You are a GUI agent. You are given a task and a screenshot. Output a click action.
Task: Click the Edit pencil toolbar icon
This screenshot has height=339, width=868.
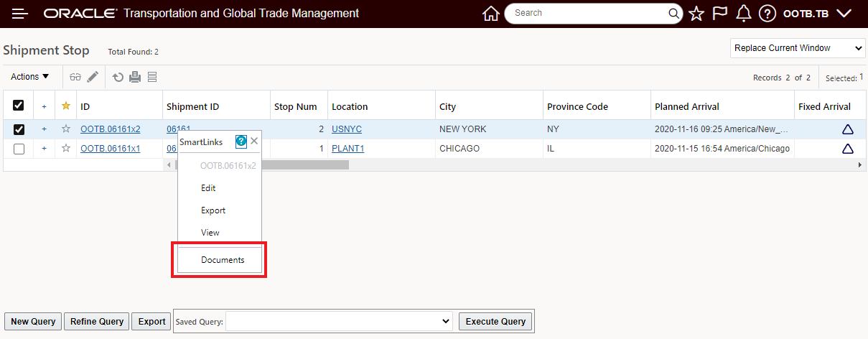pos(93,77)
